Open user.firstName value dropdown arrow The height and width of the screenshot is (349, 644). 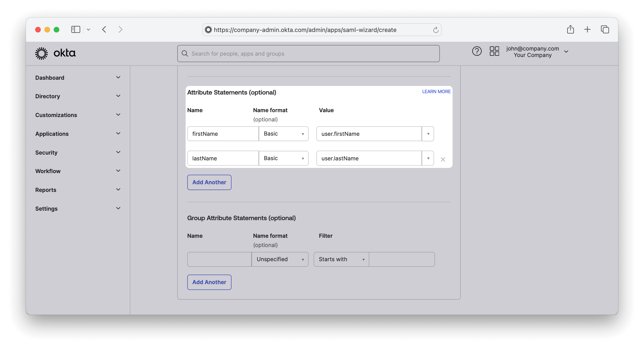click(428, 134)
